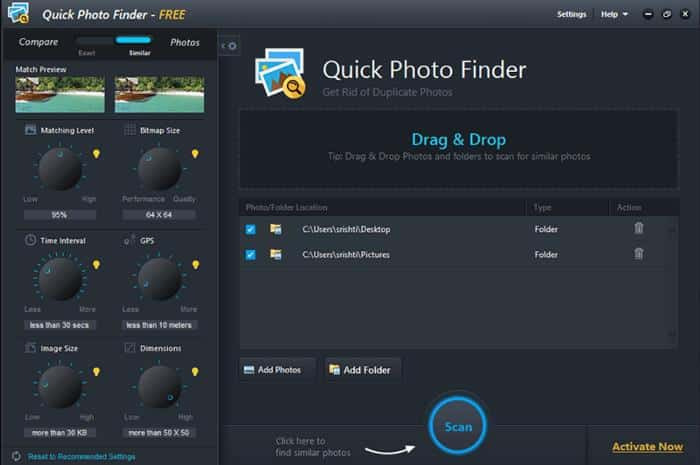Click the Quick Photo Finder title bar logo
The image size is (700, 465).
point(19,12)
